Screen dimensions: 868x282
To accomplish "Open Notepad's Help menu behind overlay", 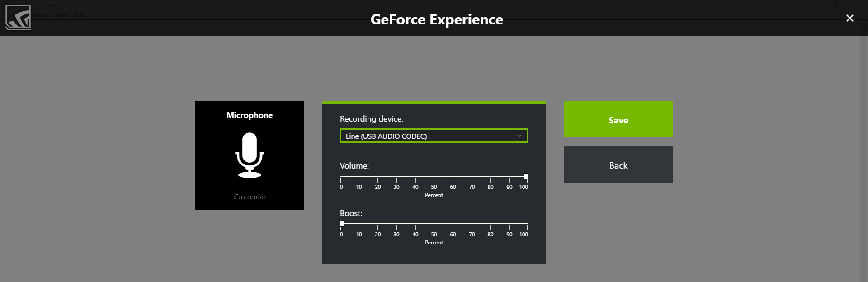I will coord(80,15).
